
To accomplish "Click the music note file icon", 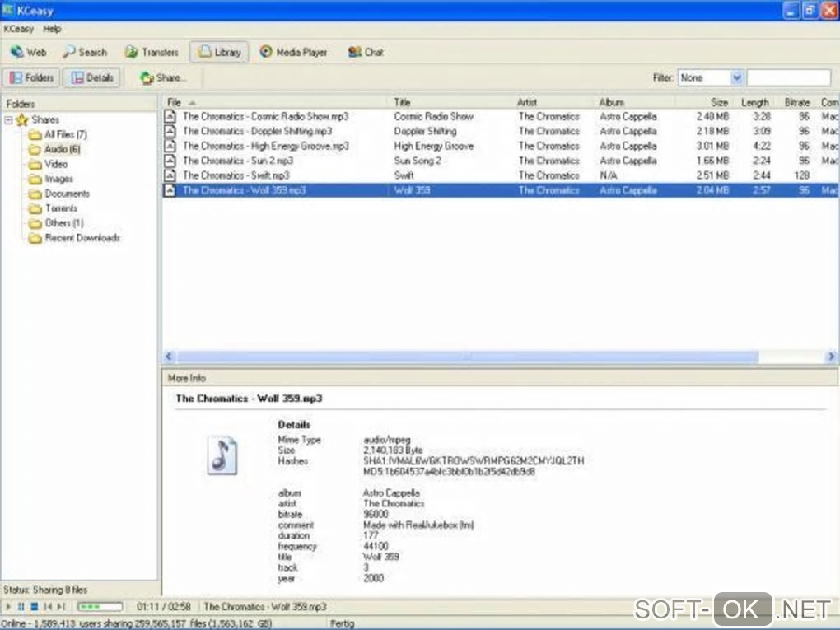I will [222, 455].
